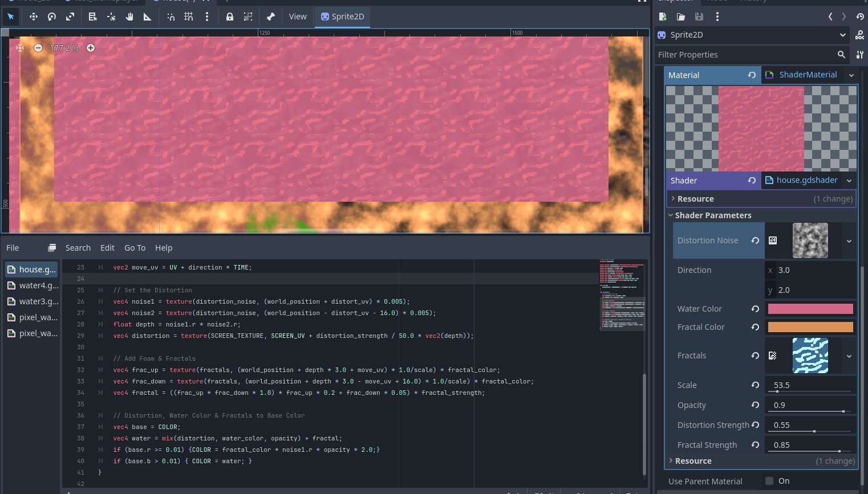Select the Rotate Mode tool
This screenshot has width=868, height=494.
(52, 17)
